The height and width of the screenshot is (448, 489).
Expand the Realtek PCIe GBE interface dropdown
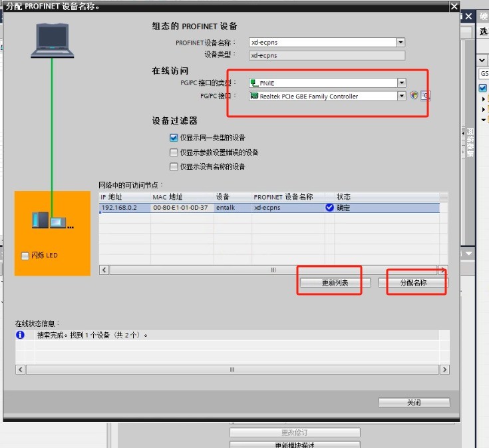click(x=401, y=97)
